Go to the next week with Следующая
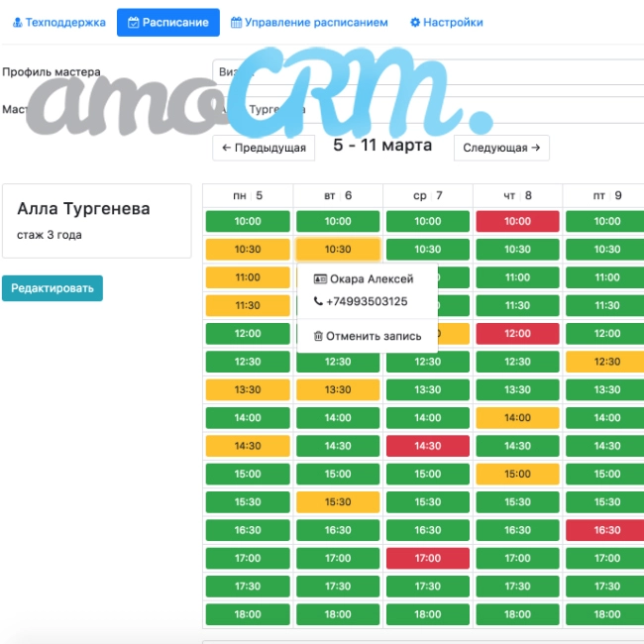The width and height of the screenshot is (644, 644). coord(501,148)
